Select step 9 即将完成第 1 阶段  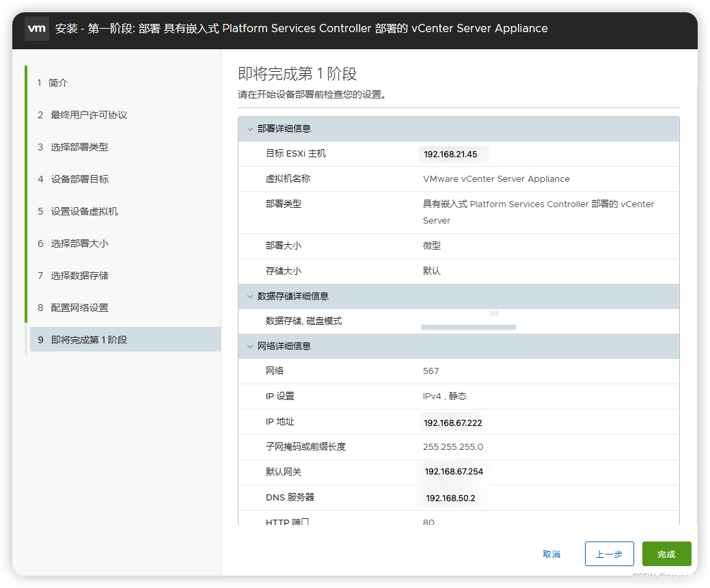pos(126,340)
